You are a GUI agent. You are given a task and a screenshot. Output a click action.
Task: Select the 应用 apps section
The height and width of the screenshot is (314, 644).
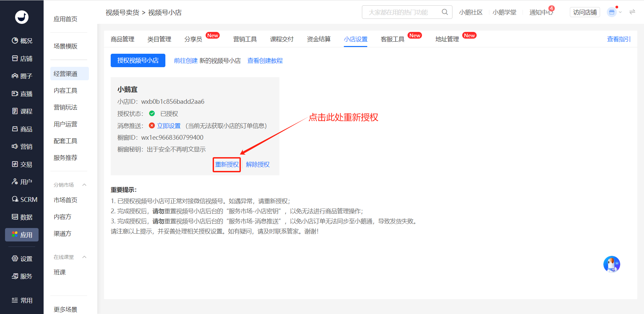coord(22,235)
